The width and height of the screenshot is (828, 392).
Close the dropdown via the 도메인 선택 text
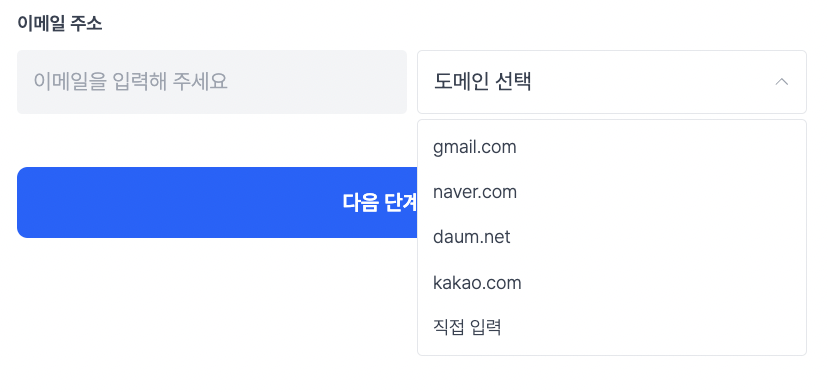(x=482, y=82)
